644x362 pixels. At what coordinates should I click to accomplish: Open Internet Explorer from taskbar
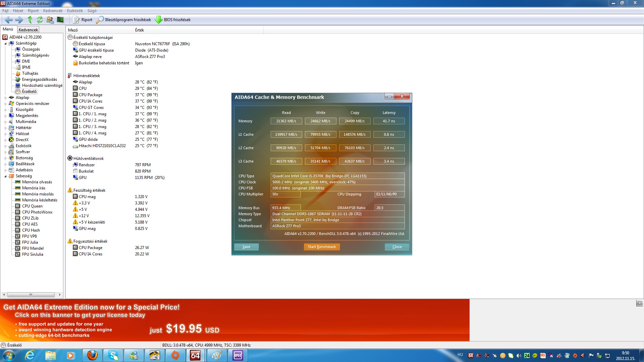(30, 355)
